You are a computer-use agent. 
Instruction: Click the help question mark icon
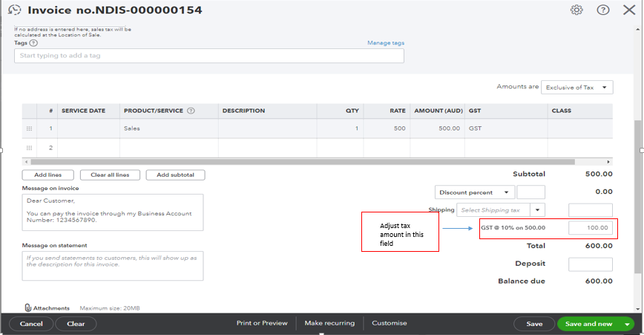pos(602,10)
